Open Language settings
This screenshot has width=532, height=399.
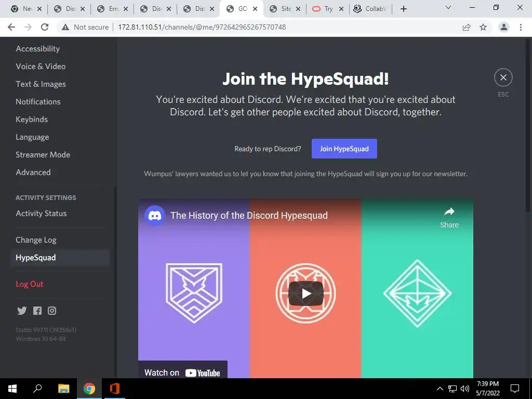coord(32,137)
